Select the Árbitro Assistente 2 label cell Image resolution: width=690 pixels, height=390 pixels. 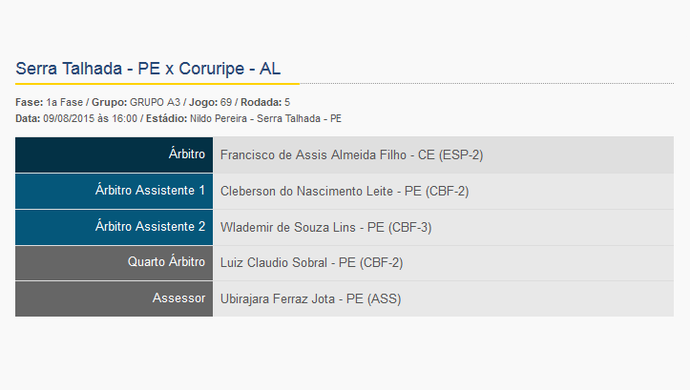[x=114, y=227]
